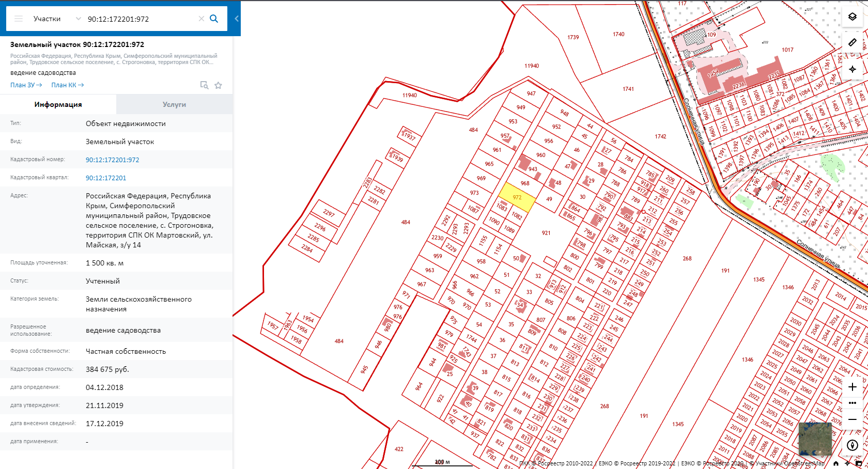This screenshot has height=469, width=868.
Task: Zoom to the parcel with the find-on-map icon
Action: coord(205,85)
